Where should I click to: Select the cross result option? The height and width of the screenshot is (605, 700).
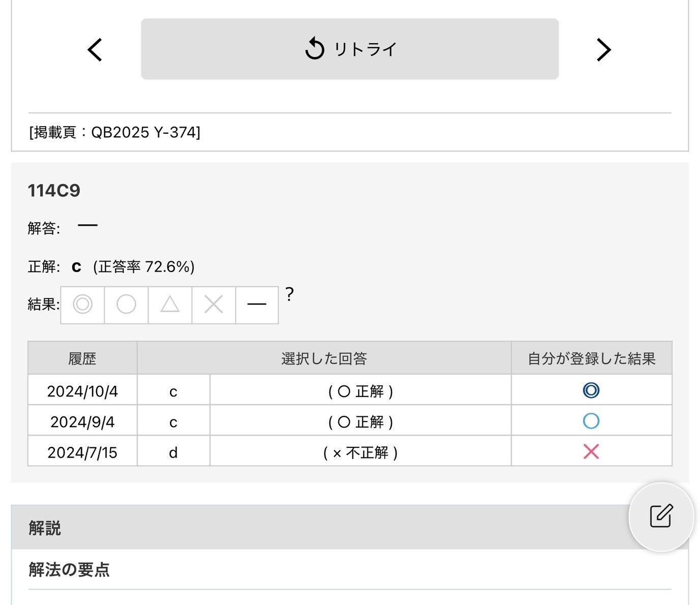(214, 305)
